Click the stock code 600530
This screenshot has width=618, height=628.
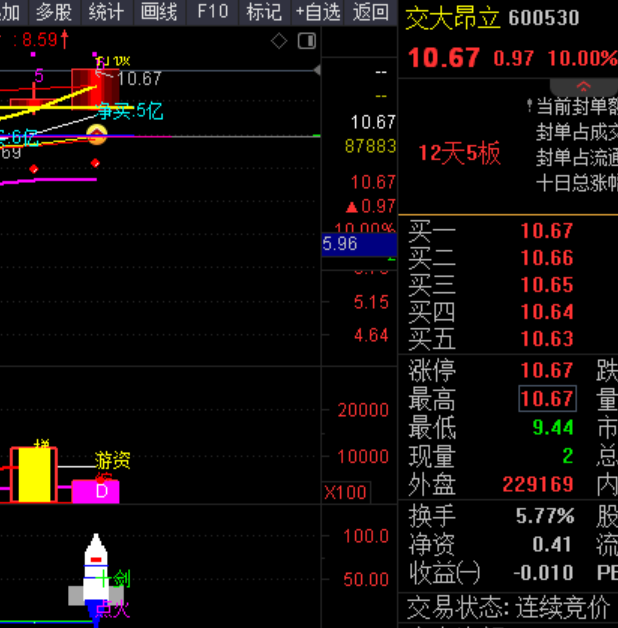coord(544,18)
